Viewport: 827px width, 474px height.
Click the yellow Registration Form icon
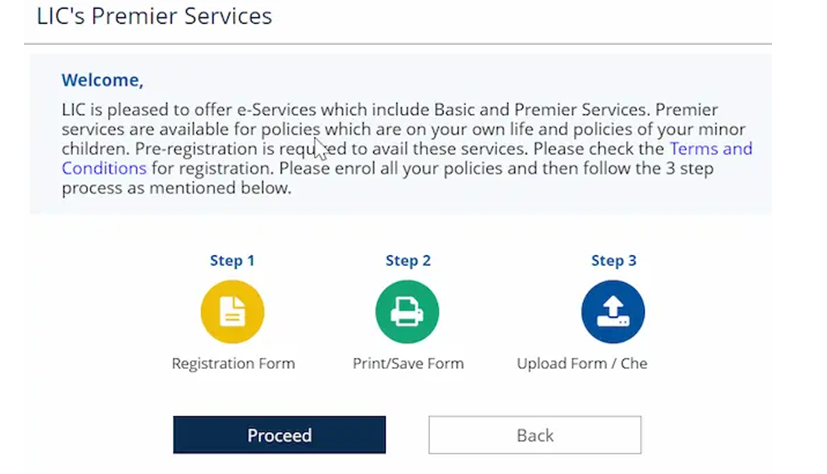232,312
